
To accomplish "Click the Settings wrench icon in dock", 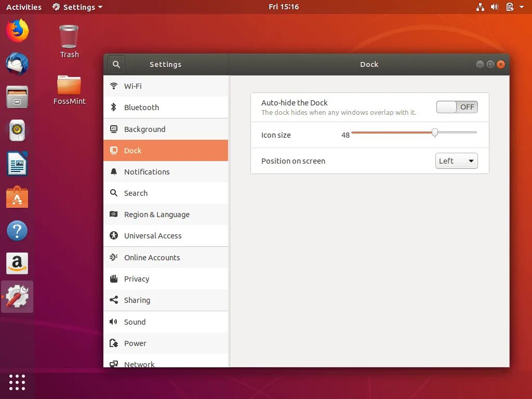I will click(17, 297).
